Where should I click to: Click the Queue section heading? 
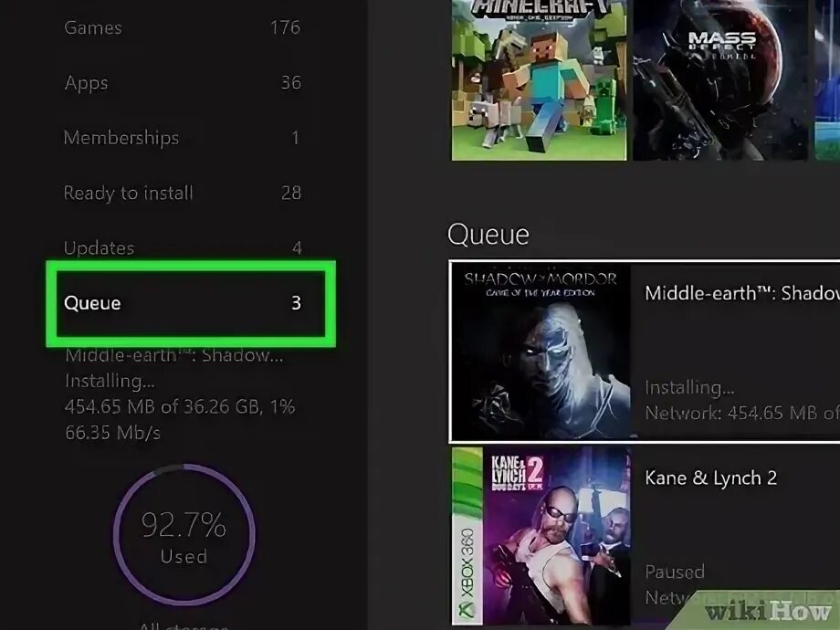coord(488,235)
